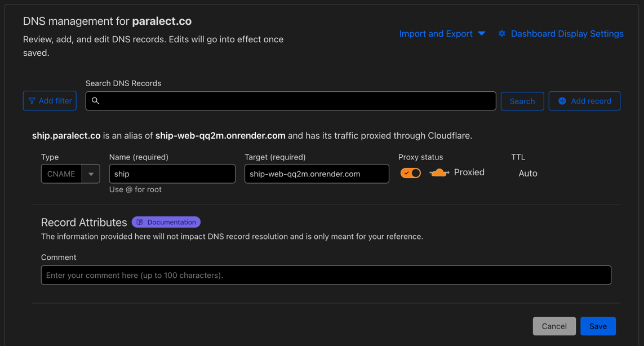Disable the Proxy status toggle
644x346 pixels.
click(x=411, y=172)
